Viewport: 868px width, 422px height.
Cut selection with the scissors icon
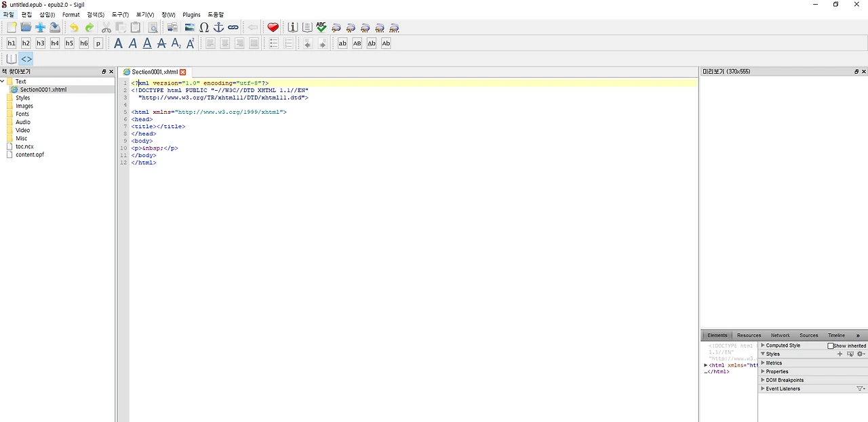coord(106,27)
